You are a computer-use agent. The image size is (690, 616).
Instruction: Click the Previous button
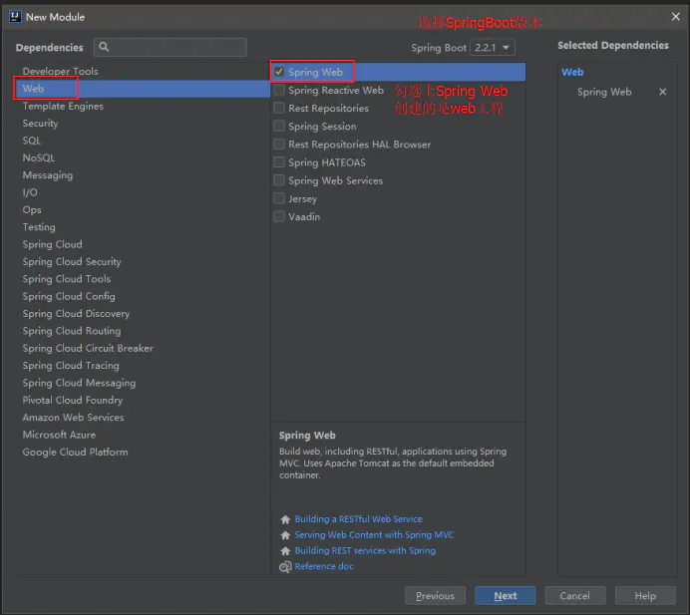click(435, 596)
